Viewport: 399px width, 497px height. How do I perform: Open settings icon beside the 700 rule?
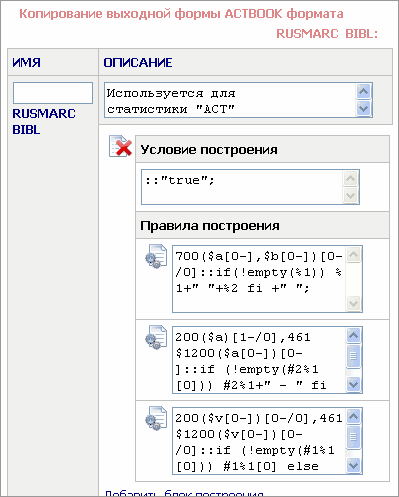(x=156, y=256)
